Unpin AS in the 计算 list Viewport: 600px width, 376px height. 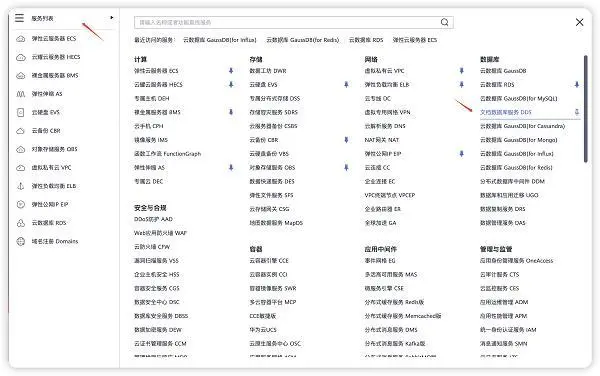[x=231, y=168]
